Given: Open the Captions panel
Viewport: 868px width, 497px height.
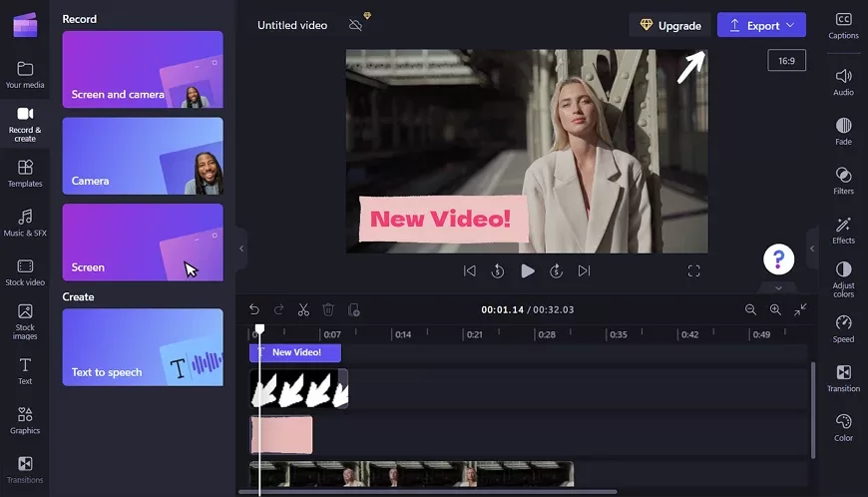Looking at the screenshot, I should pos(843,25).
